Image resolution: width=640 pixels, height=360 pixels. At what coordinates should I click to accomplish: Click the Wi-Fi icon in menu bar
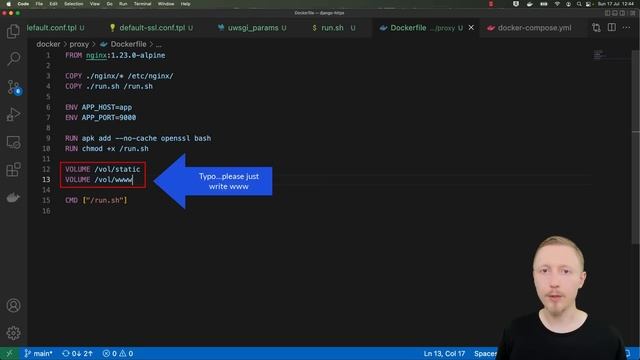557,4
